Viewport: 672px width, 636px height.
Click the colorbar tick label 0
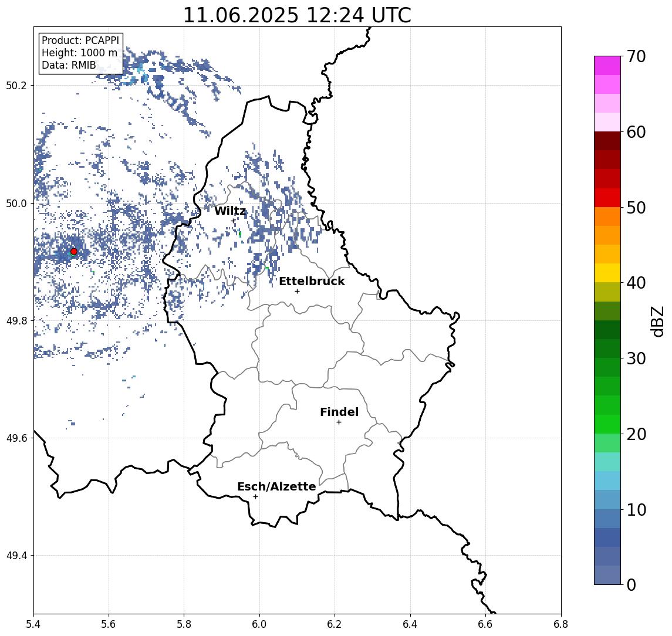coord(632,584)
